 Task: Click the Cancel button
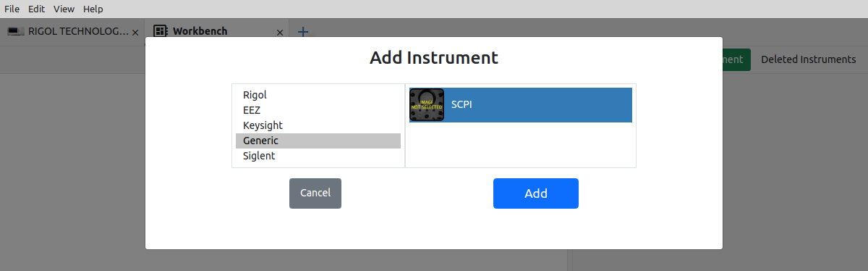[x=315, y=193]
